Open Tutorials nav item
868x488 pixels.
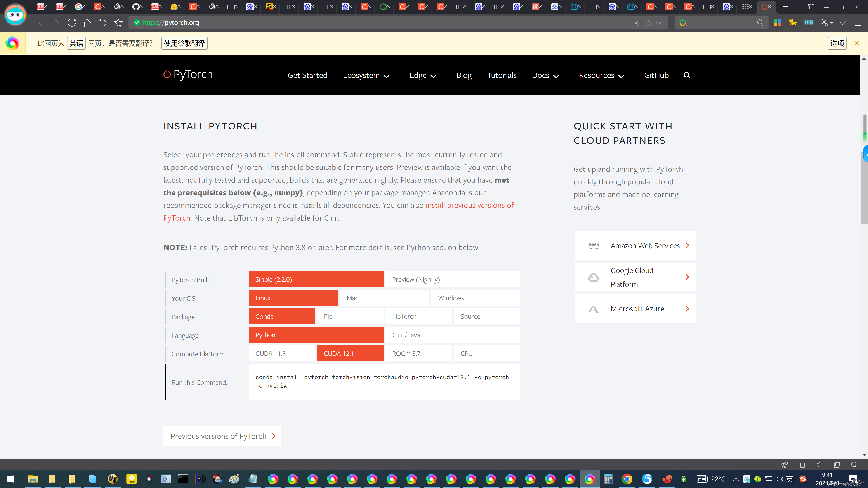coord(501,75)
